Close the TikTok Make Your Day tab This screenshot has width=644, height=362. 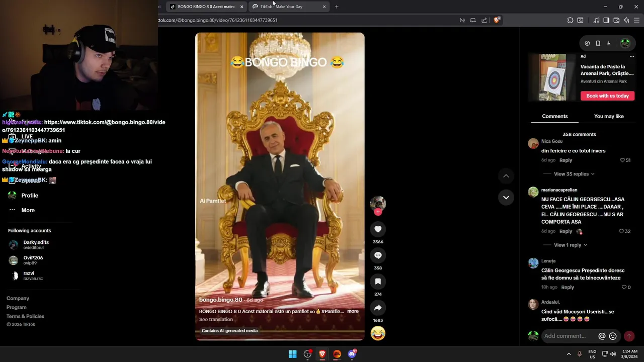(324, 7)
